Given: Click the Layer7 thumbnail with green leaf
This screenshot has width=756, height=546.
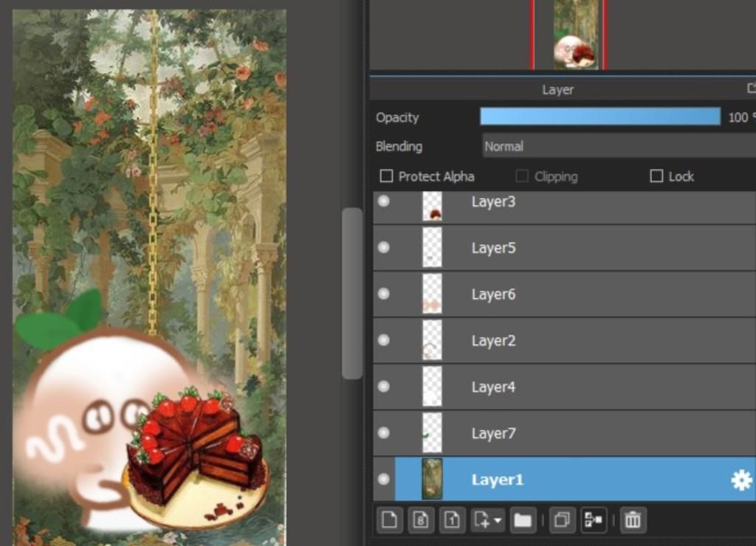Looking at the screenshot, I should coord(432,433).
